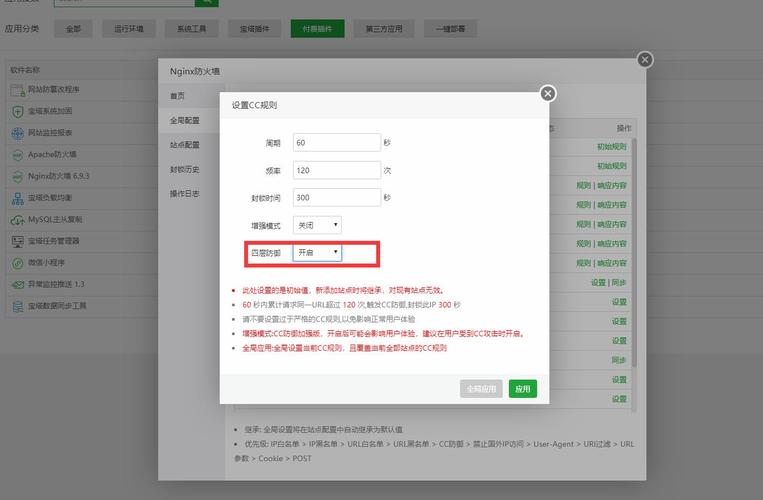
Task: Click the MySQL主从复制 cloud icon
Action: point(18,220)
